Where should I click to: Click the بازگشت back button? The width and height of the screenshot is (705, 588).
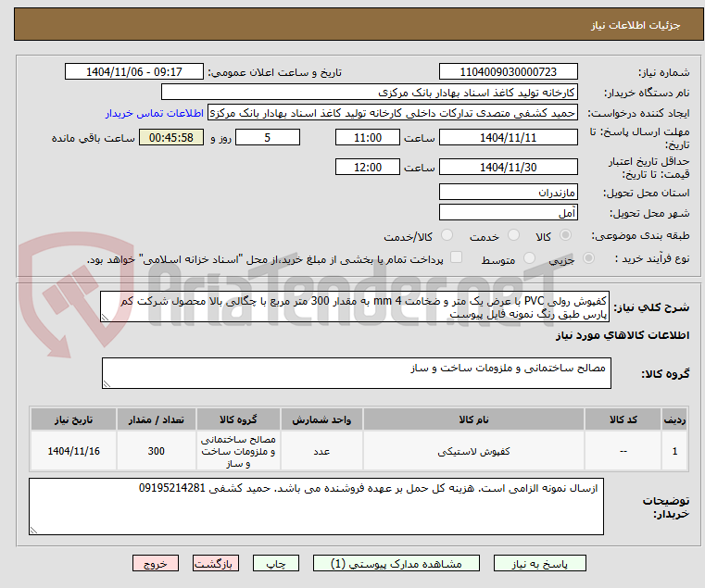coord(215,563)
